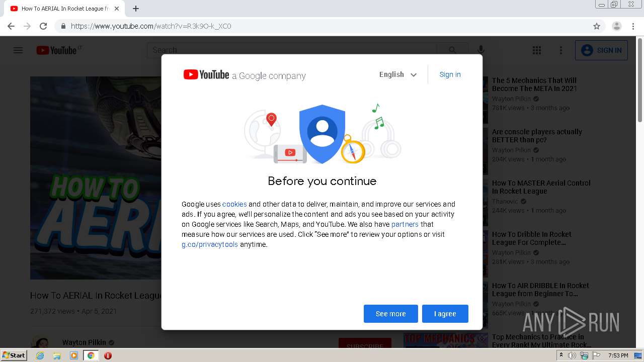
Task: Open a new browser tab
Action: (136, 9)
